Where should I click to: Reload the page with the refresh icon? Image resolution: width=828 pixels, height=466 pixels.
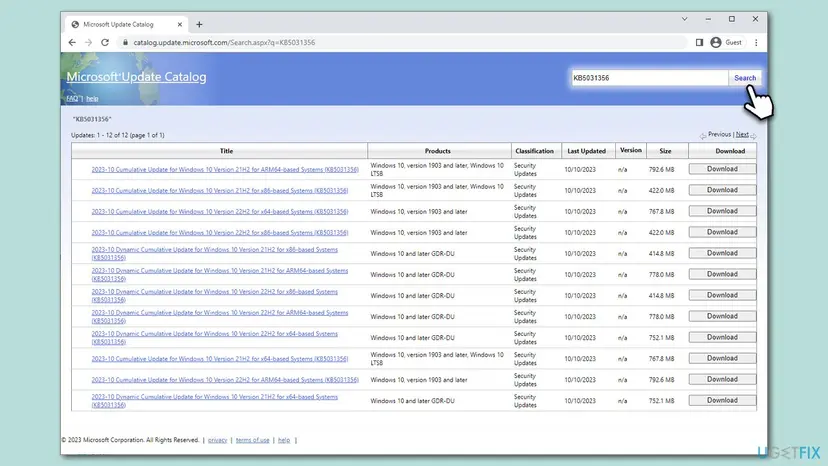point(105,42)
